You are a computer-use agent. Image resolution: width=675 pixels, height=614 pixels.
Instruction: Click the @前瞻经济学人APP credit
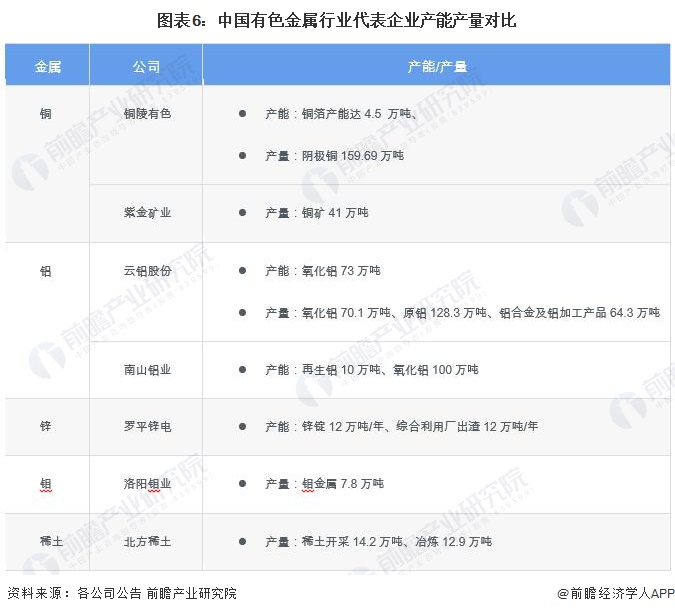coord(616,593)
